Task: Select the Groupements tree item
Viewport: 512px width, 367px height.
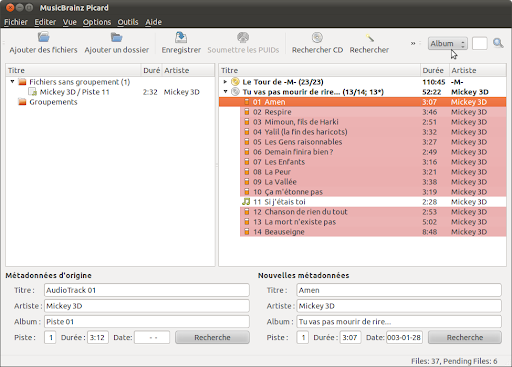Action: (53, 102)
